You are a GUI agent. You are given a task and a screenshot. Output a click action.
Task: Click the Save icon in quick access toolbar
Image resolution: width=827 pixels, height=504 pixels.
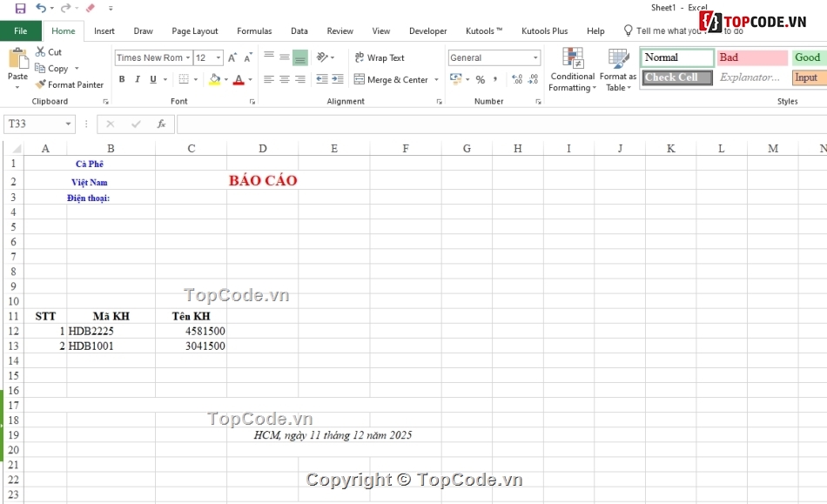pos(20,8)
